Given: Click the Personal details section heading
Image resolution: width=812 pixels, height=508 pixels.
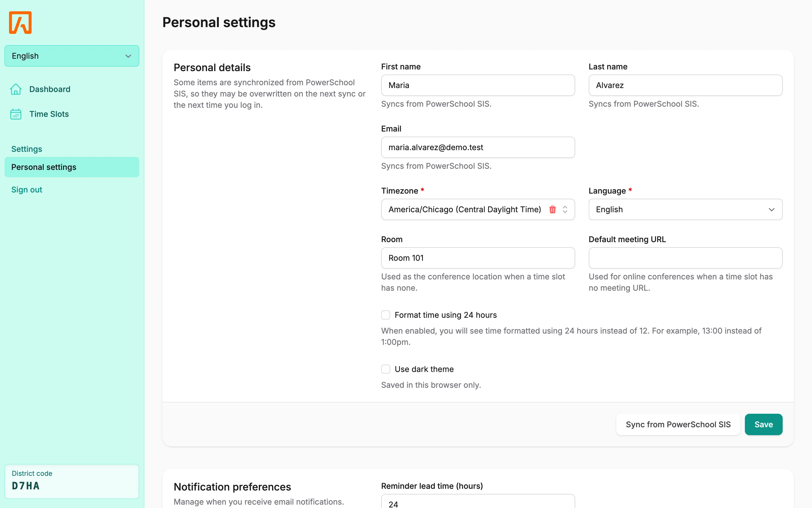Looking at the screenshot, I should (212, 67).
